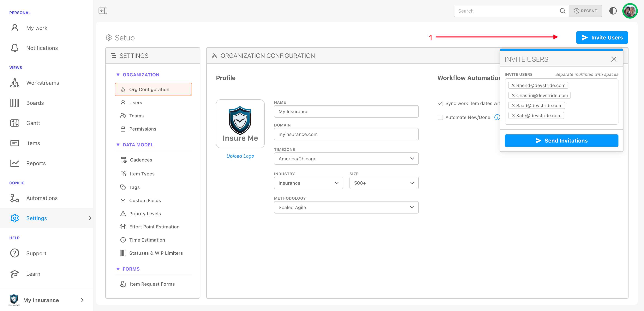Viewport: 644px width, 311px height.
Task: Click the Upload Logo link
Action: [x=240, y=156]
